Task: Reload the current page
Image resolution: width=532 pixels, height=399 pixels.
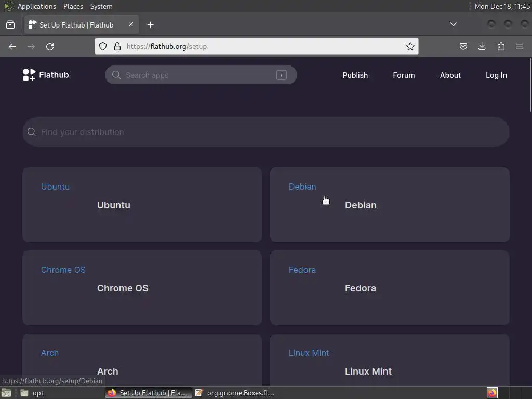Action: click(x=50, y=46)
